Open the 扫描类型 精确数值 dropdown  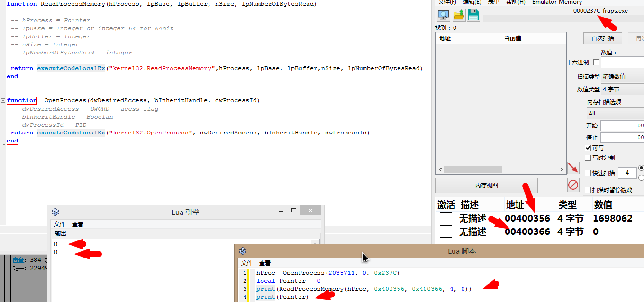[x=622, y=76]
